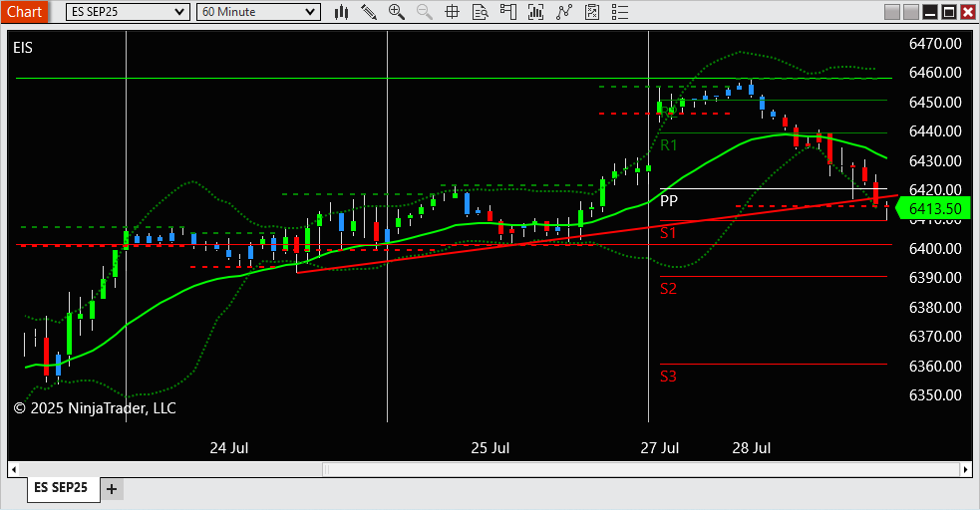Click the 6450.00 price axis value
Viewport: 980px width, 510px height.
pos(935,102)
